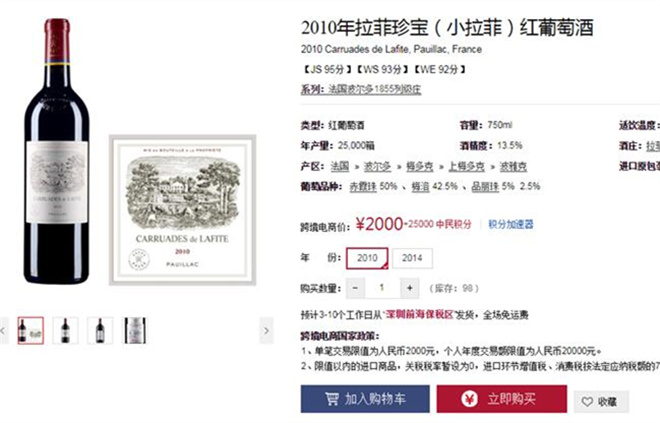
Task: Select the first bottle-and-label thumbnail
Action: [30, 331]
